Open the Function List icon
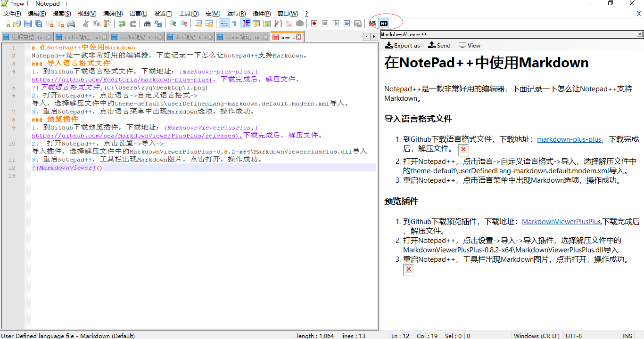 pos(278,23)
